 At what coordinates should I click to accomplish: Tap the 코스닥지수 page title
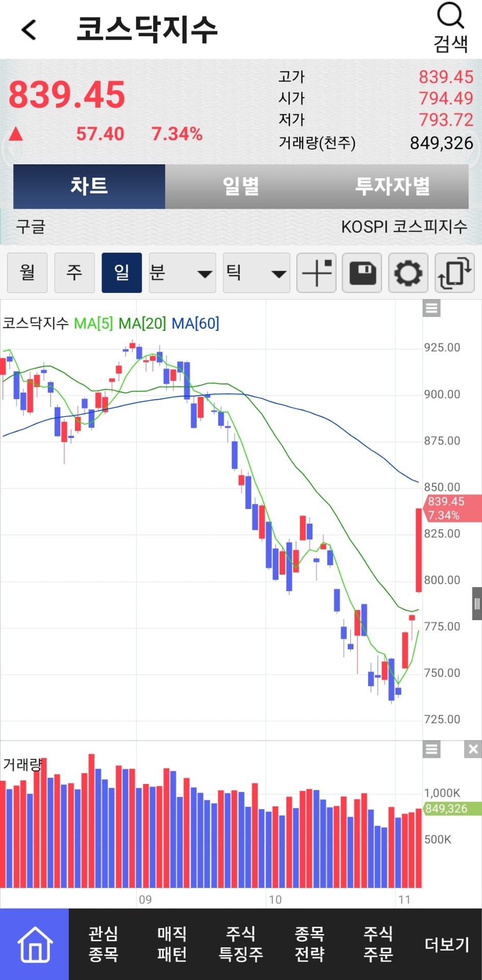click(147, 29)
